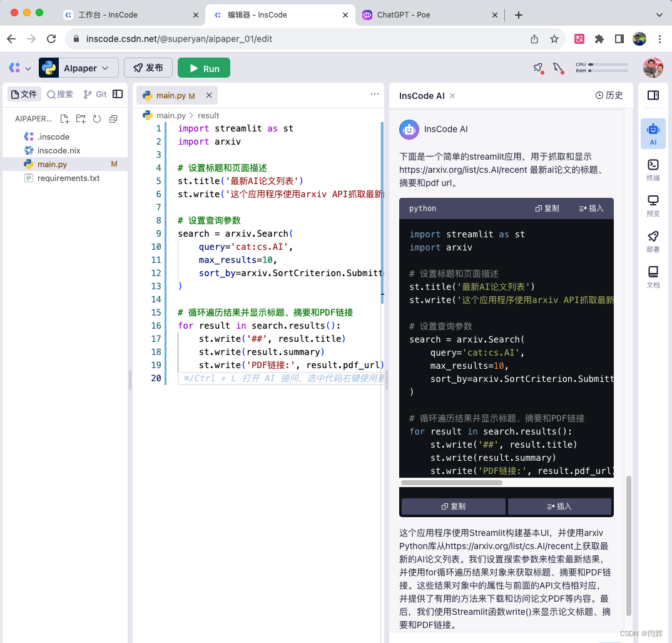
Task: Open the browser tab list chevron
Action: [659, 15]
